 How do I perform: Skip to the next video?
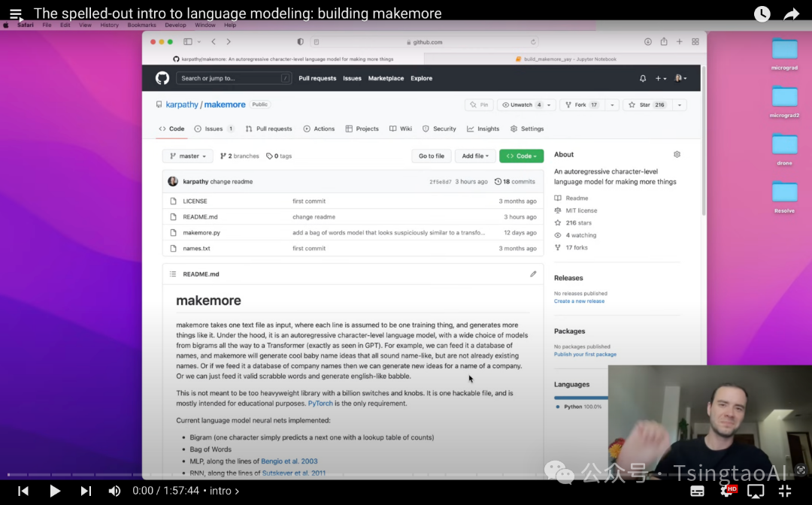point(86,491)
